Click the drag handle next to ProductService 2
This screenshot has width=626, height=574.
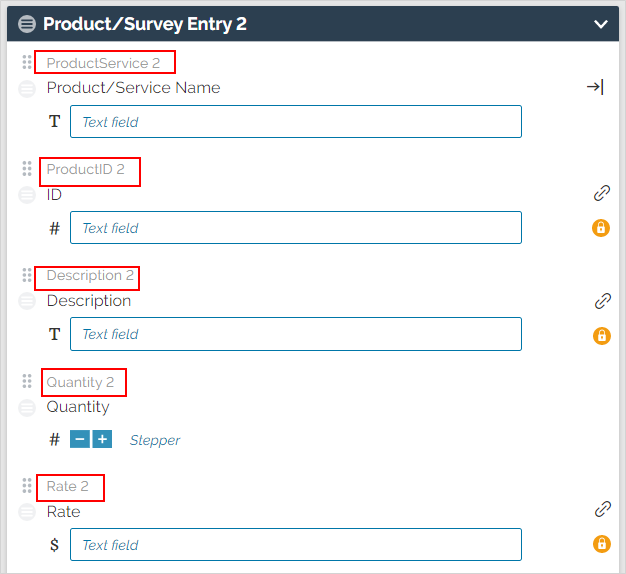tap(27, 62)
